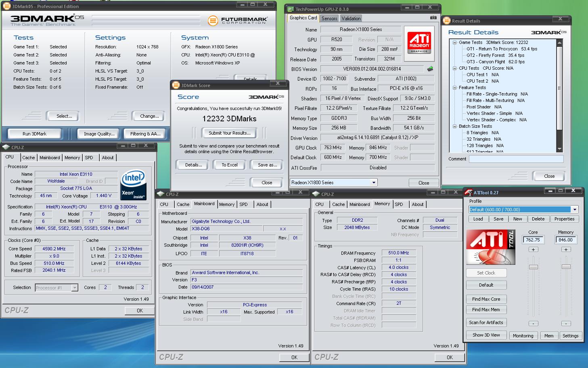
Task: Click Show 3D View in ATITool
Action: click(x=486, y=335)
